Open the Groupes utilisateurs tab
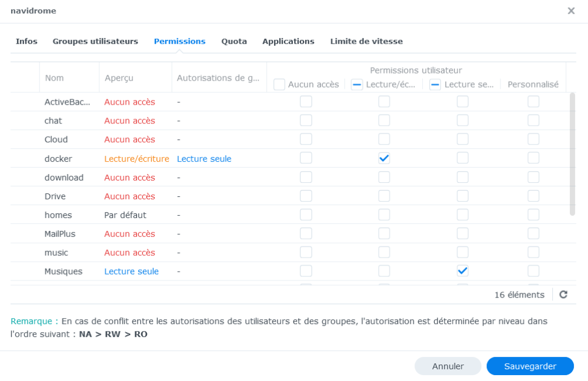The height and width of the screenshot is (381, 588). tap(95, 41)
